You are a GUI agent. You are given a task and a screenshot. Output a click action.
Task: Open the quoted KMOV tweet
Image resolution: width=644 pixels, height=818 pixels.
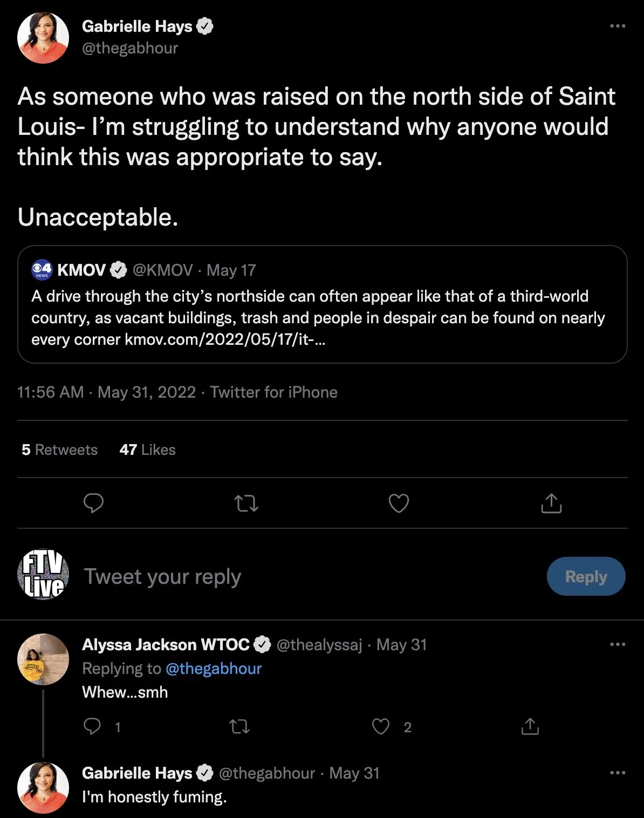(323, 304)
